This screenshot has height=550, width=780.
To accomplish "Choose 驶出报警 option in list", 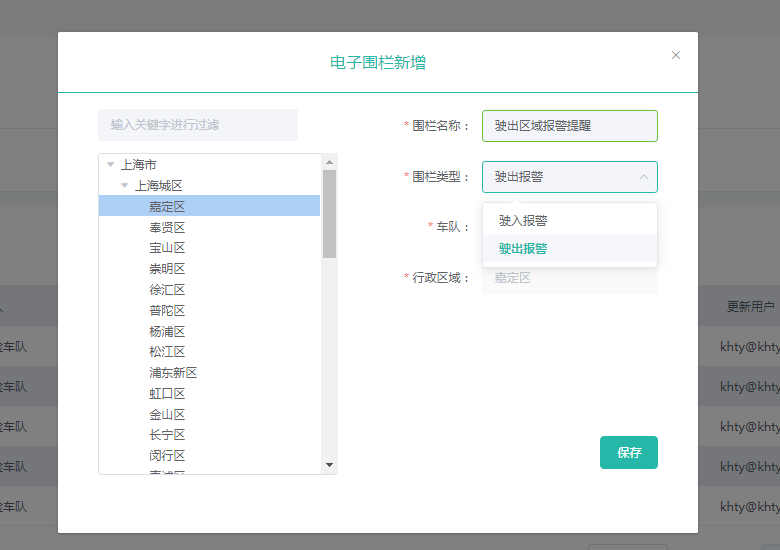I will pyautogui.click(x=523, y=249).
